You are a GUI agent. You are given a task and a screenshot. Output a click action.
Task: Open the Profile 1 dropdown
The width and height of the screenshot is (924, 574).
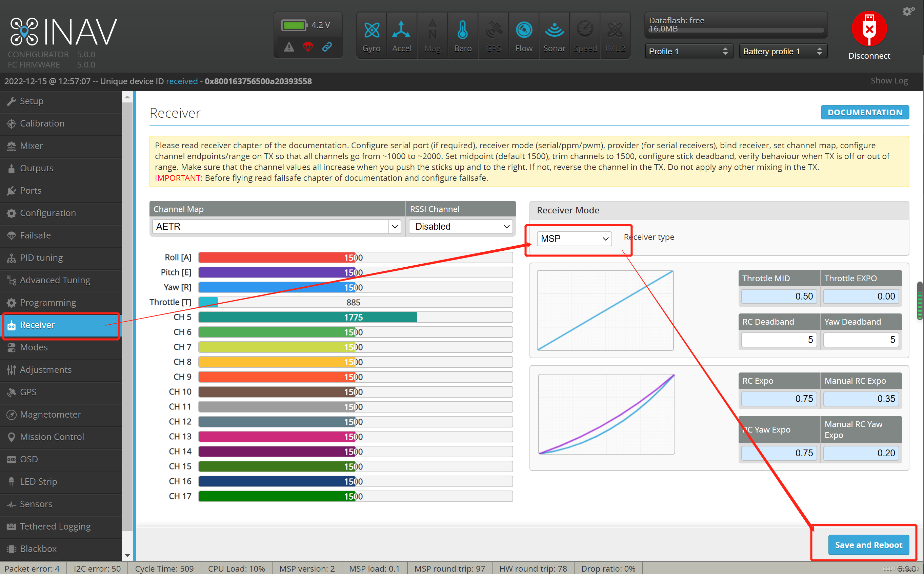pyautogui.click(x=688, y=51)
